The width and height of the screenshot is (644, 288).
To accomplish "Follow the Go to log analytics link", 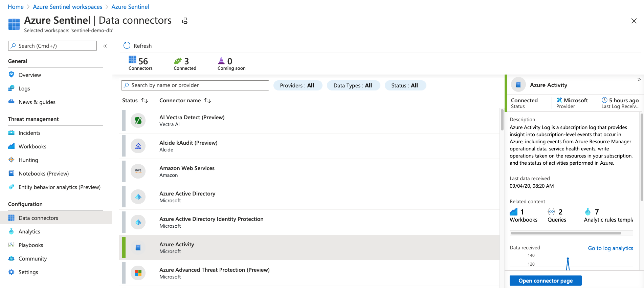I will 610,248.
